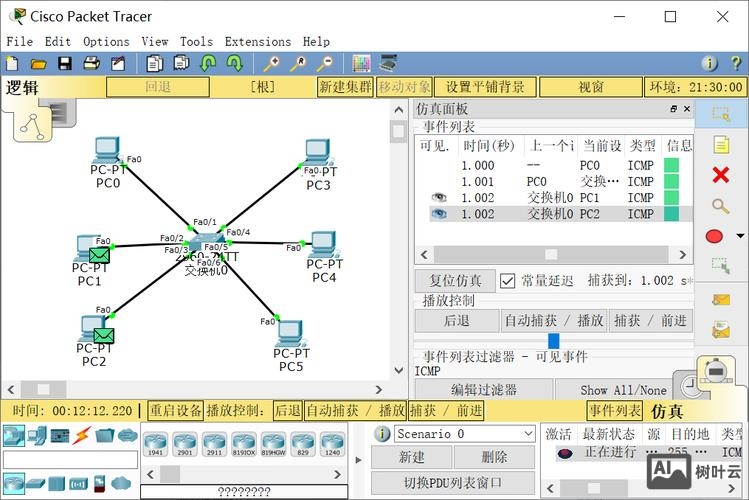Choose the Wireless Devices subcategory icon
Image resolution: width=749 pixels, height=500 pixels.
tap(78, 484)
